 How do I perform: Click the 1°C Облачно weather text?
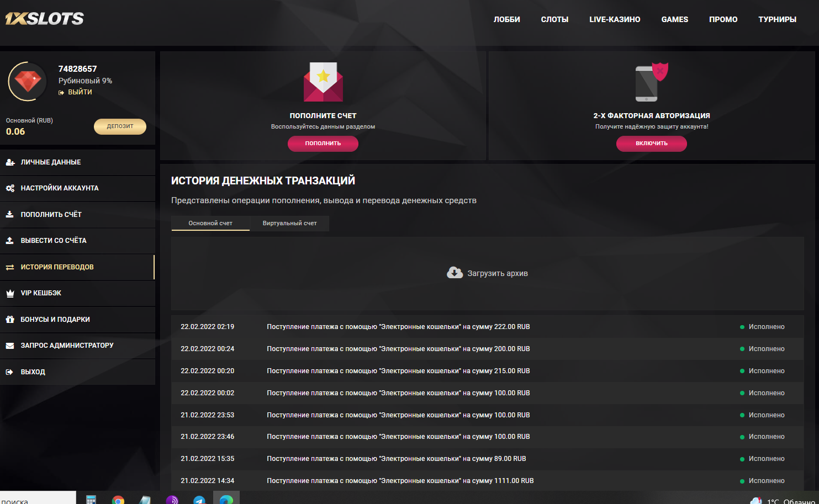791,501
